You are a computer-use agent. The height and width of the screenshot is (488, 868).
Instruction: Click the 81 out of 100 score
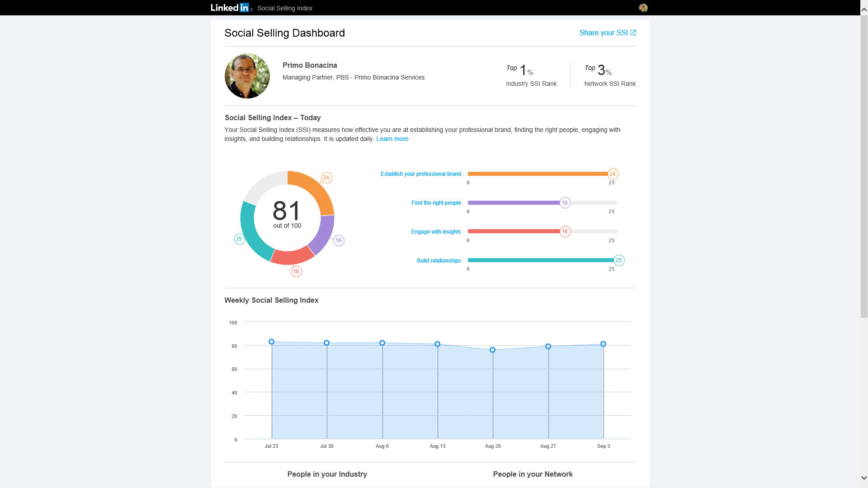click(287, 215)
